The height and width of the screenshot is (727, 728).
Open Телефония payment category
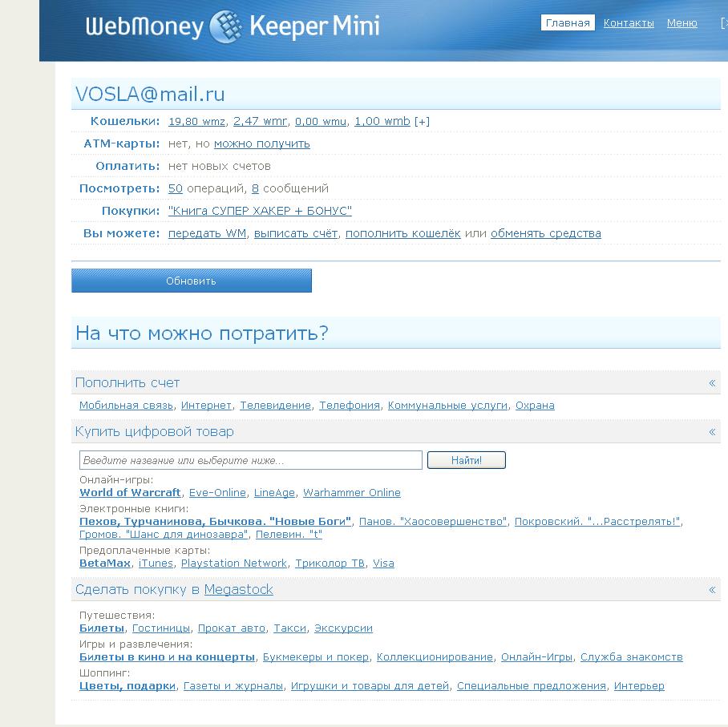pos(349,406)
